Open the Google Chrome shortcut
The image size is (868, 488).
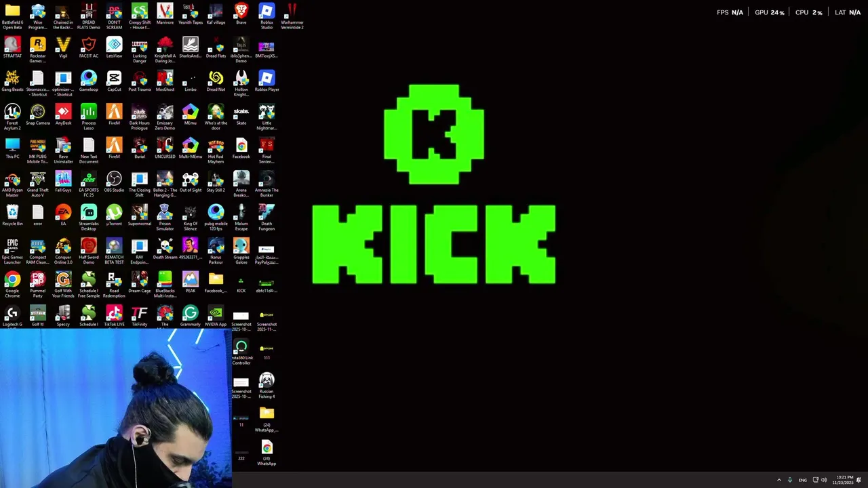click(12, 285)
